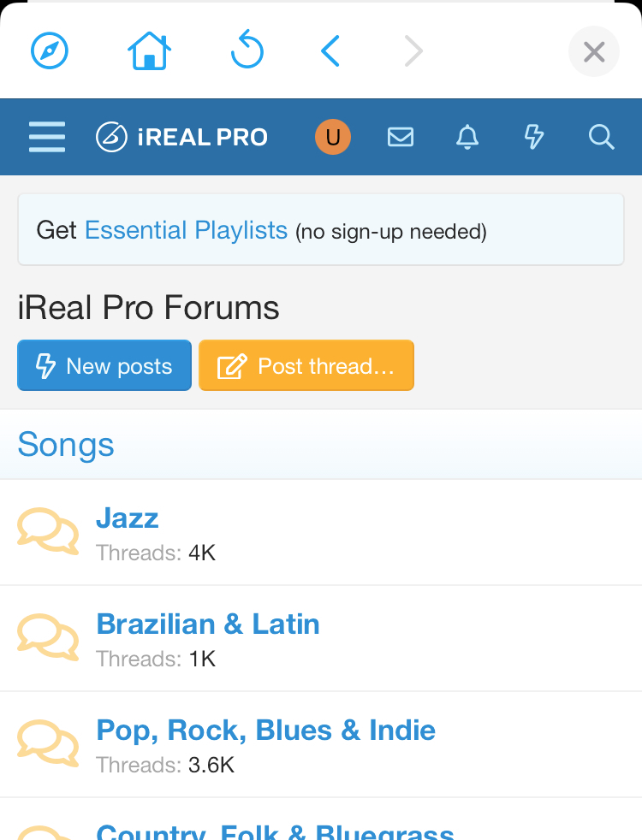Tap the compass browser icon
This screenshot has height=840, width=642.
click(x=50, y=51)
